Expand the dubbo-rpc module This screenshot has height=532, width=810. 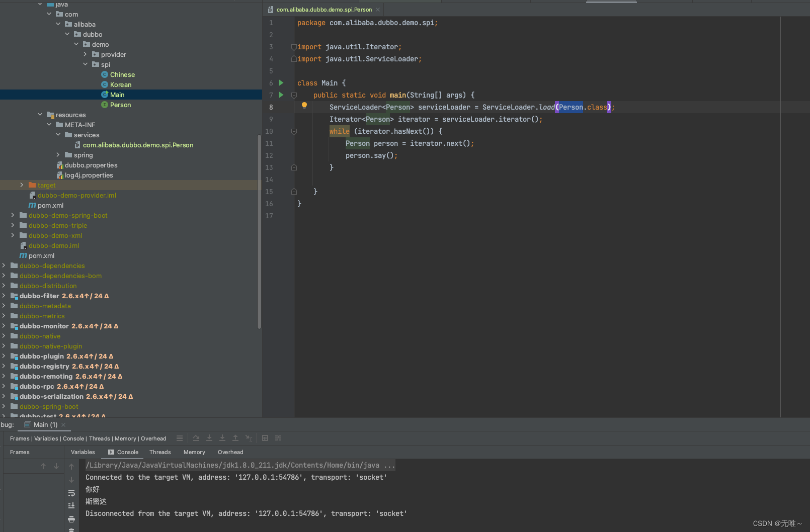4,386
